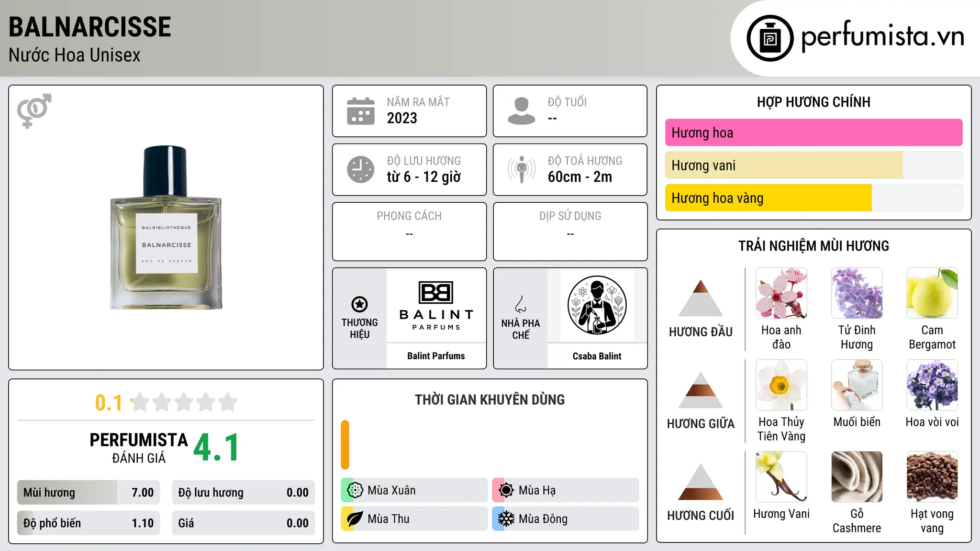Image resolution: width=980 pixels, height=551 pixels.
Task: Click the Mùa Hạ sun icon
Action: [x=506, y=490]
